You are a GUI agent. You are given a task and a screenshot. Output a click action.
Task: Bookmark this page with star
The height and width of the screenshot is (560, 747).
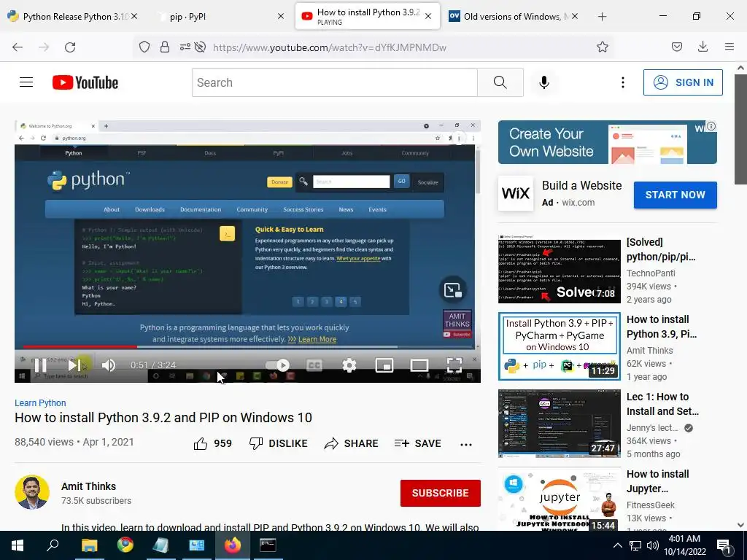(x=603, y=47)
